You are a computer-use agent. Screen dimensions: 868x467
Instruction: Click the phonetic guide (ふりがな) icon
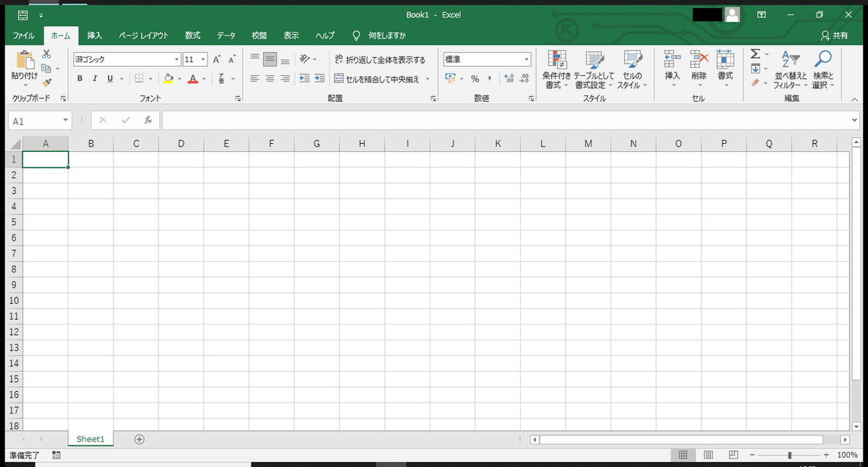point(222,79)
